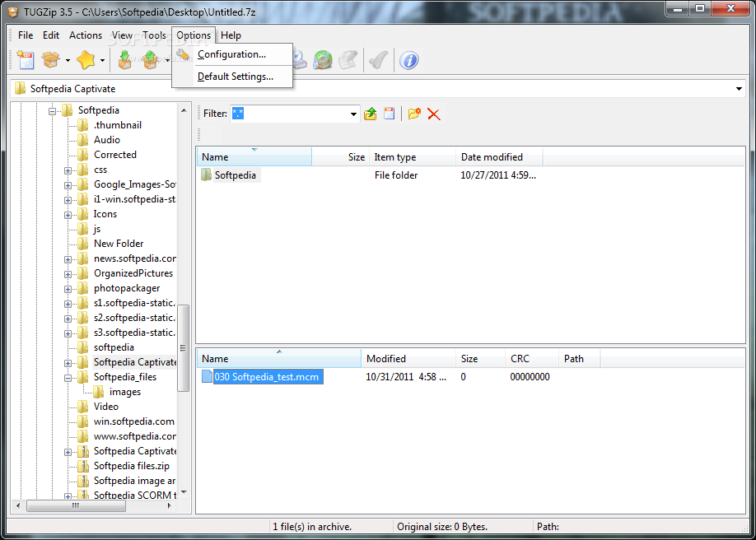Collapse the Softpedia tree node

(52, 111)
